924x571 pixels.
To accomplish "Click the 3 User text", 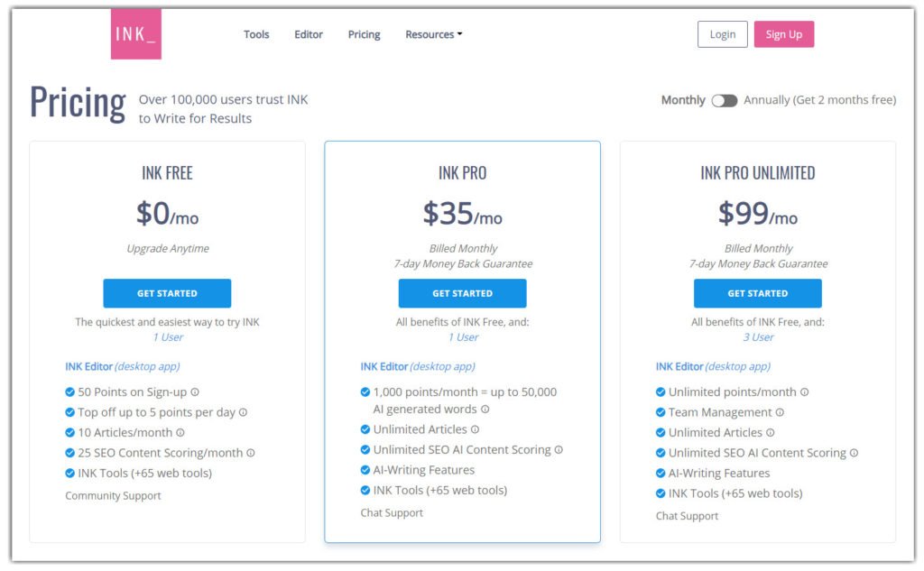I will tap(758, 337).
